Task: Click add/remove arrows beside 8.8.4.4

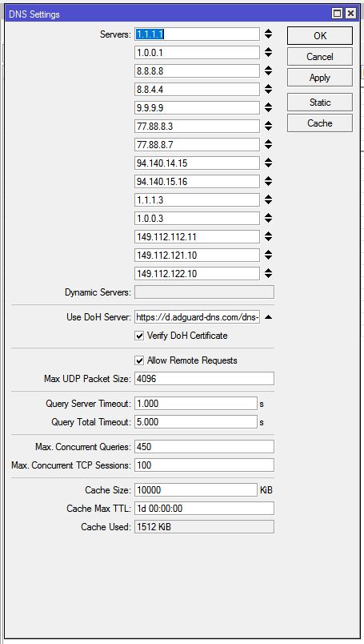Action: click(x=268, y=89)
